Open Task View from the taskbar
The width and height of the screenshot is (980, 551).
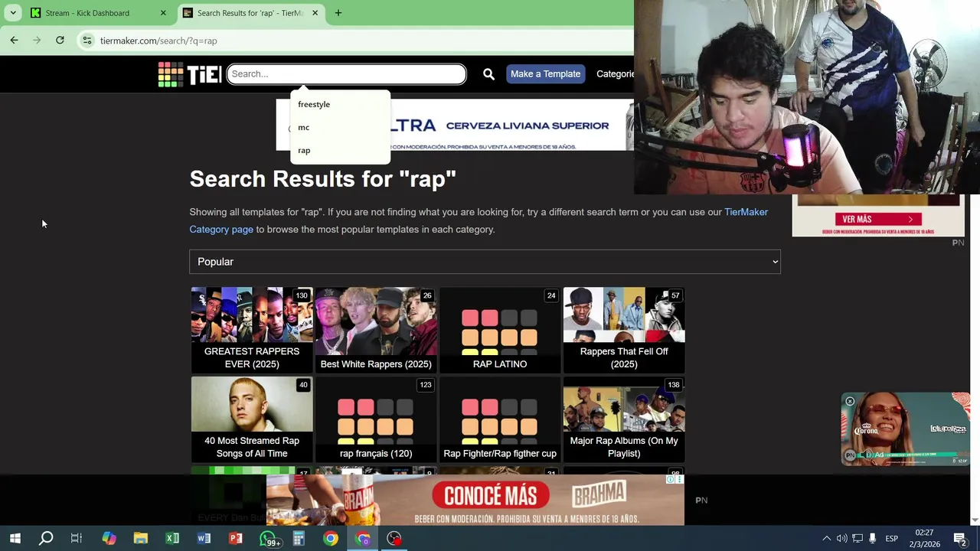pyautogui.click(x=77, y=539)
